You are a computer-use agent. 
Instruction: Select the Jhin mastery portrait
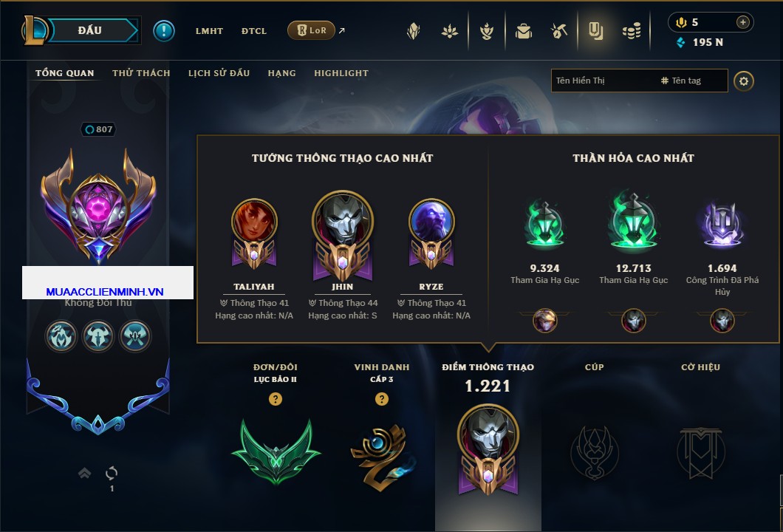[343, 235]
